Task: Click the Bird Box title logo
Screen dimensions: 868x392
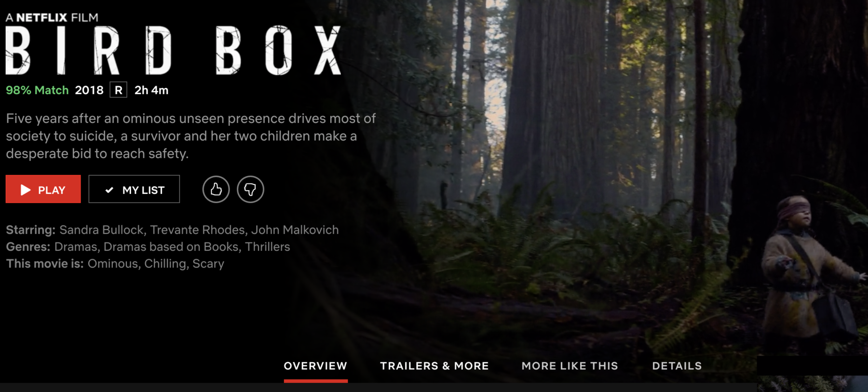Action: 174,50
